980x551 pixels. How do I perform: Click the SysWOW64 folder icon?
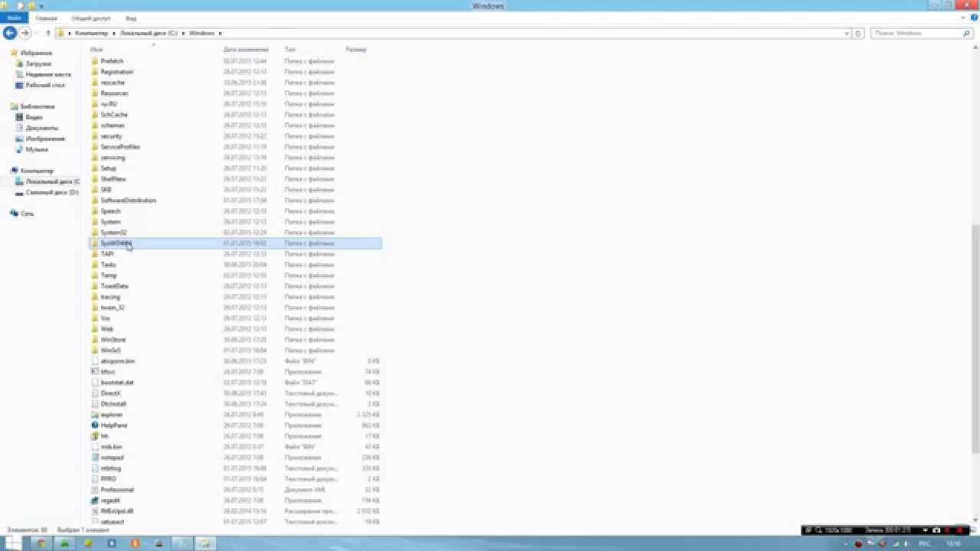pyautogui.click(x=95, y=243)
